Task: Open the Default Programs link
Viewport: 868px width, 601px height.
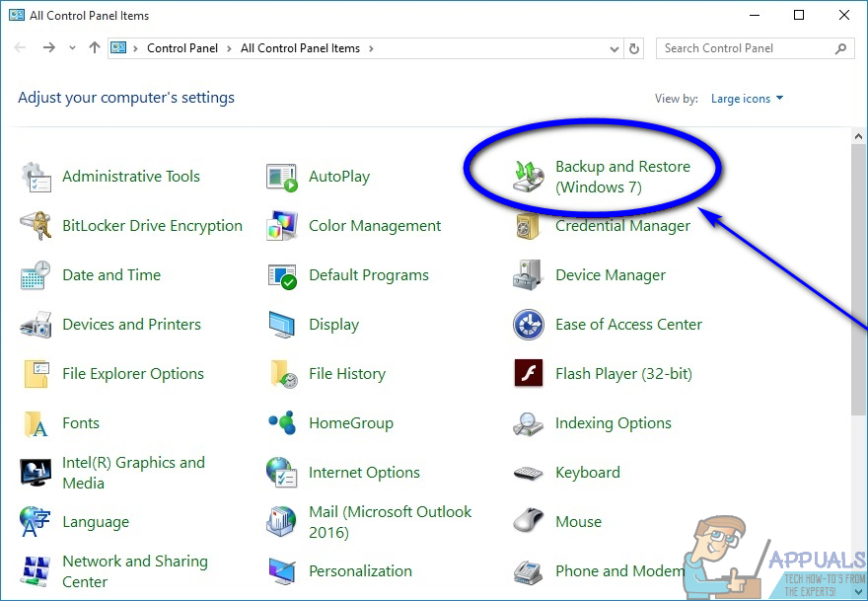Action: coord(369,275)
